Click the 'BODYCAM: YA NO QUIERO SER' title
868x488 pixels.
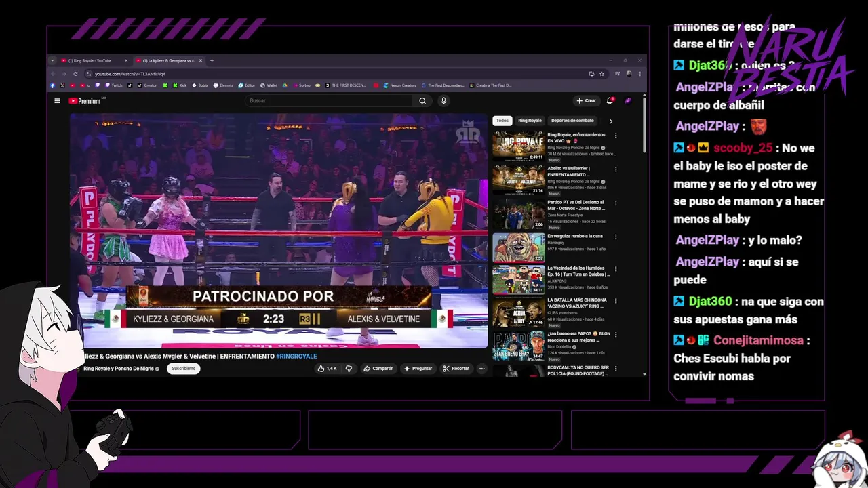578,370
